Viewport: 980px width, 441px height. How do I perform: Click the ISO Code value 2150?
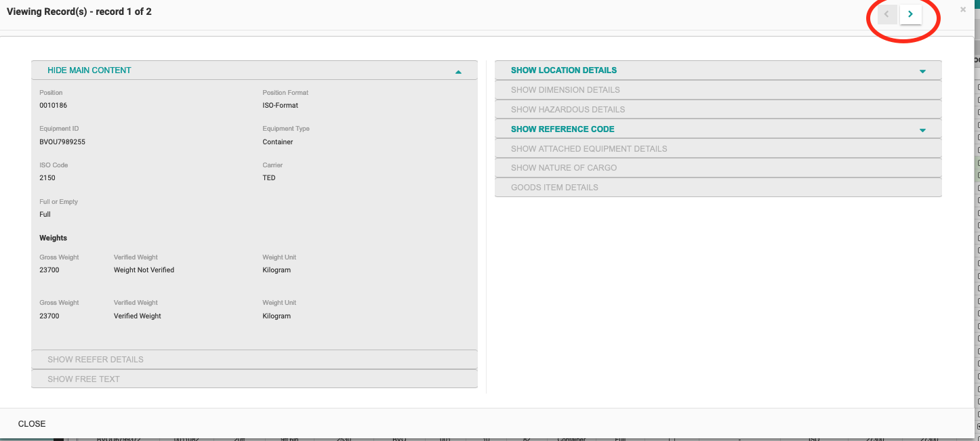47,178
